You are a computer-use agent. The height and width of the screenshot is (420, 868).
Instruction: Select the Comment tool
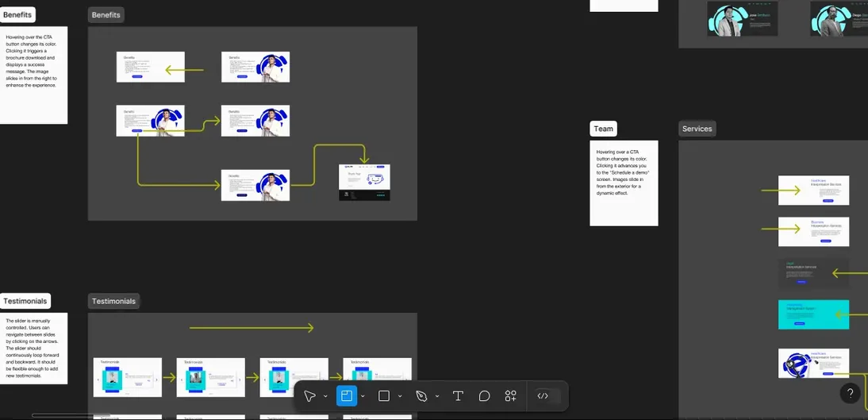(484, 396)
